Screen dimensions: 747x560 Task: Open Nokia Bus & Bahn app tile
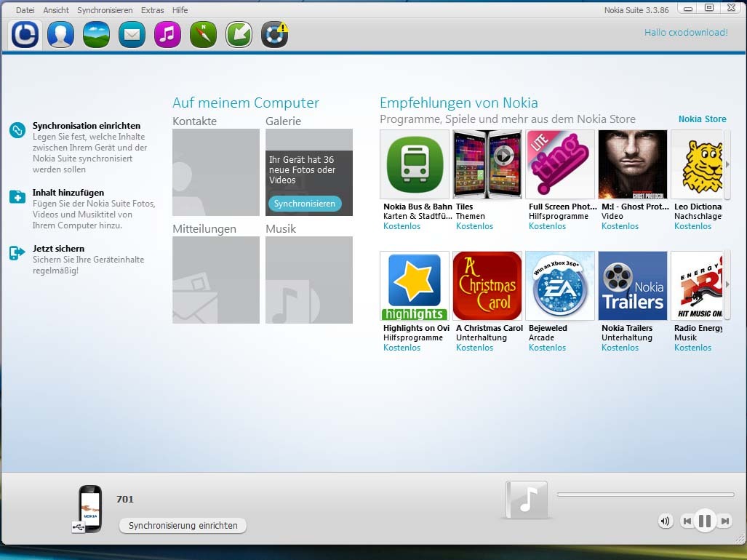(415, 164)
